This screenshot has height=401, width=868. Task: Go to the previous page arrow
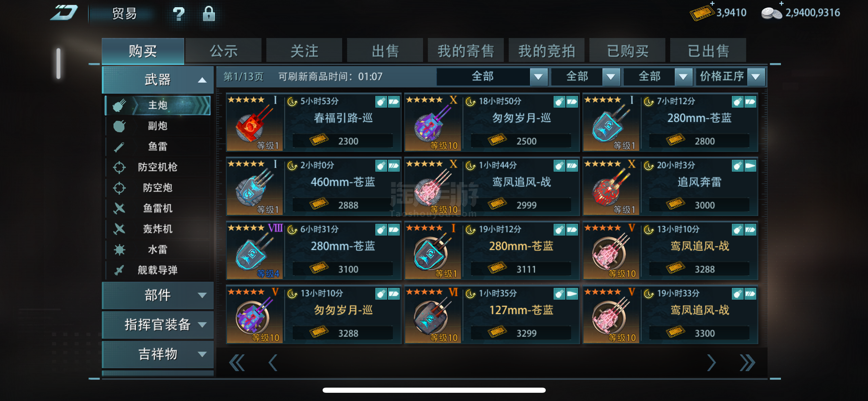273,363
